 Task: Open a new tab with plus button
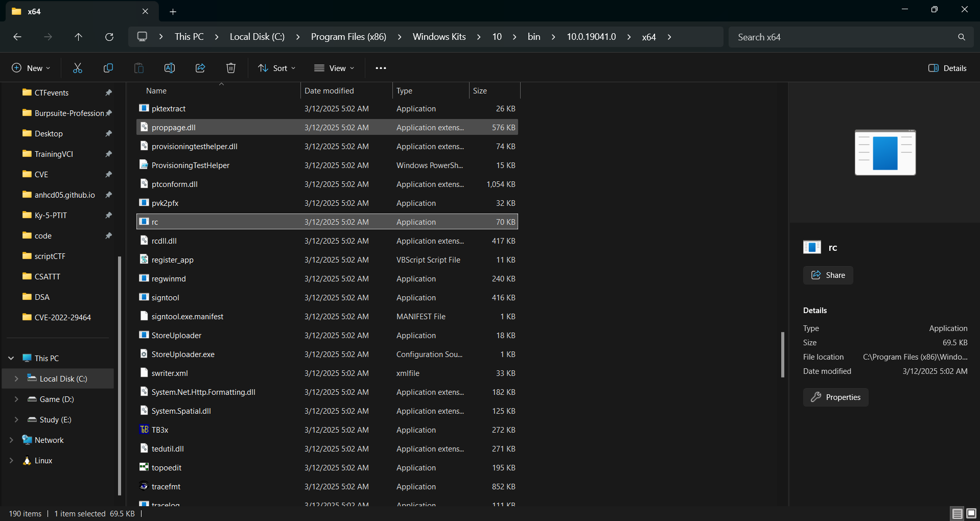173,11
